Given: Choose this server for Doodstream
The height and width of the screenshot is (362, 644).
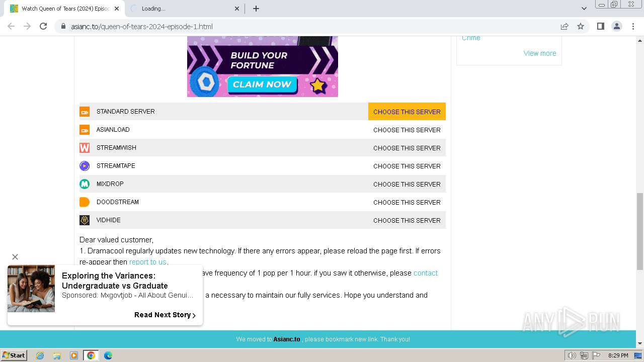Looking at the screenshot, I should click(x=407, y=202).
